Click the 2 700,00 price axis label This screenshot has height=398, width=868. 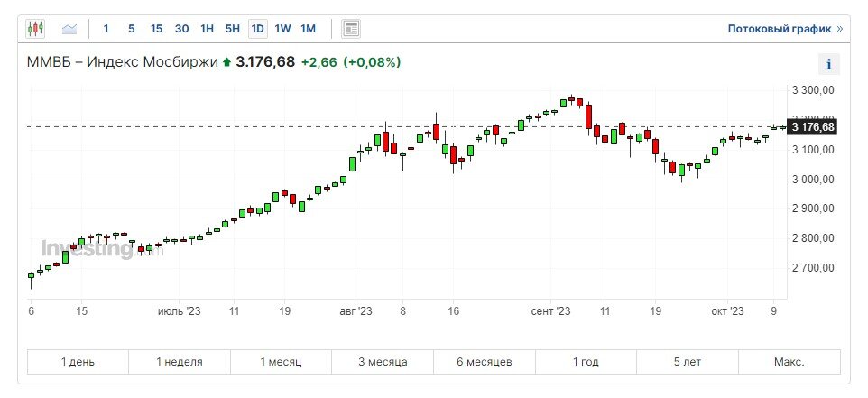click(x=813, y=268)
